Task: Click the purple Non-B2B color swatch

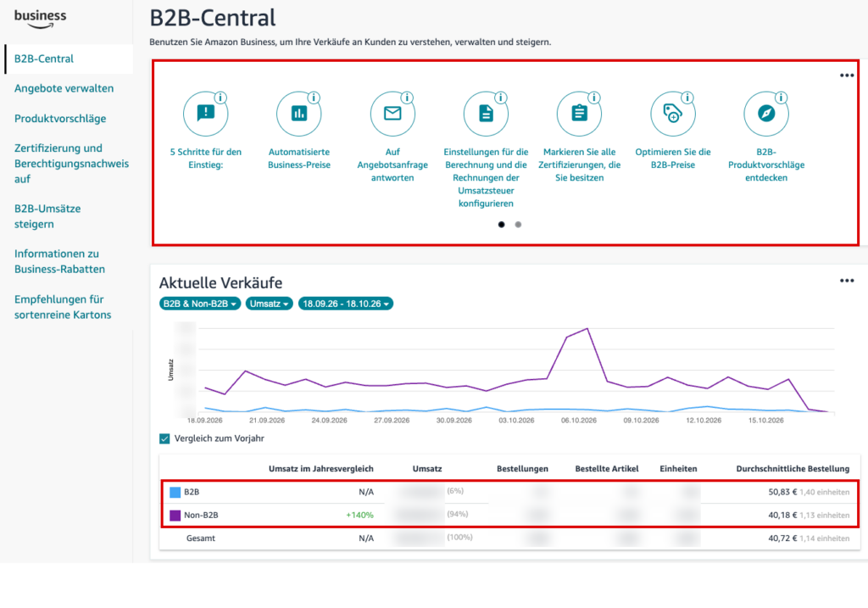Action: (x=175, y=516)
